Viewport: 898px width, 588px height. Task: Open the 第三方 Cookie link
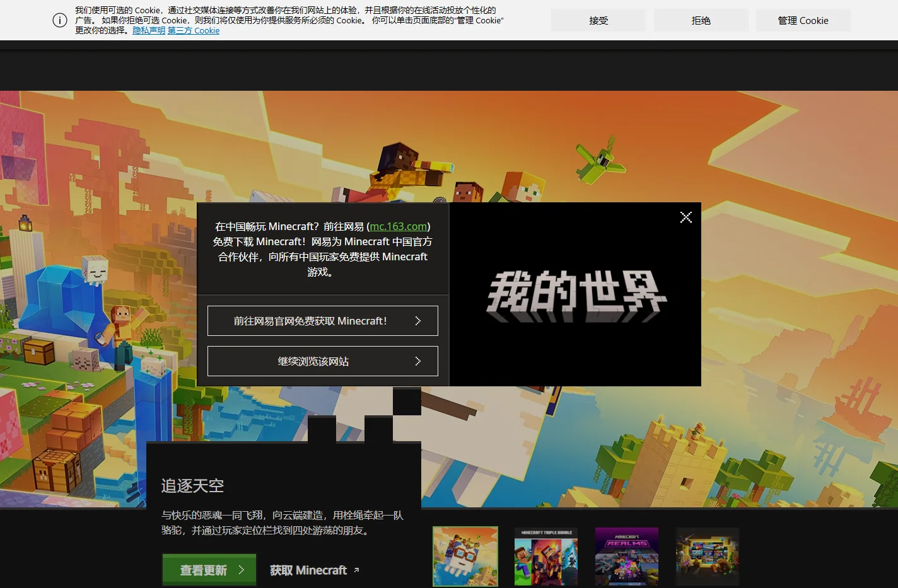pos(194,30)
